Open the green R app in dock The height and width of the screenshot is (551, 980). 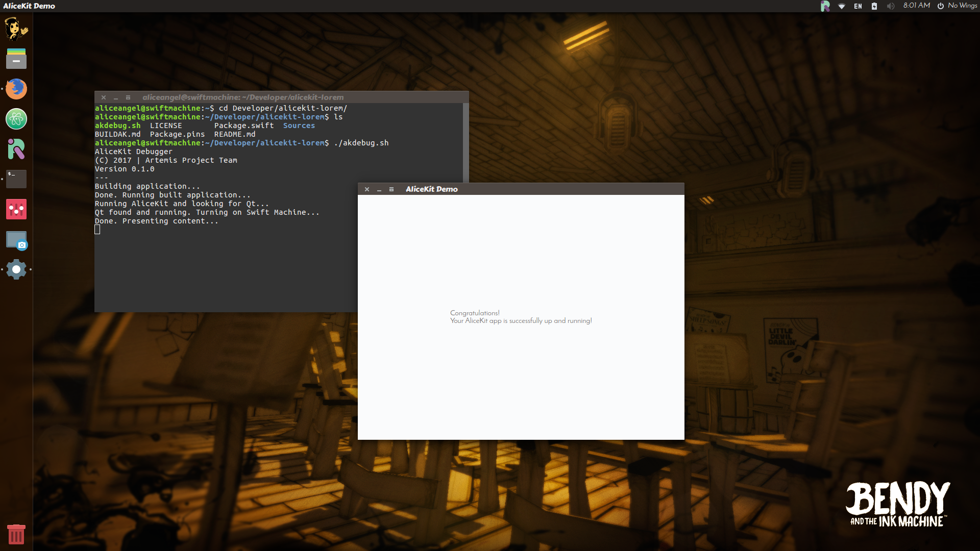16,149
